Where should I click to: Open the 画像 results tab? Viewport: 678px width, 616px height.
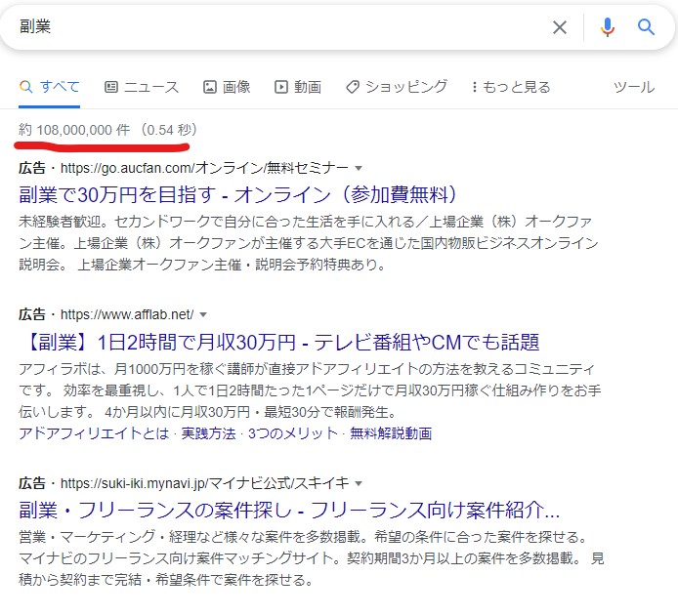tap(227, 87)
